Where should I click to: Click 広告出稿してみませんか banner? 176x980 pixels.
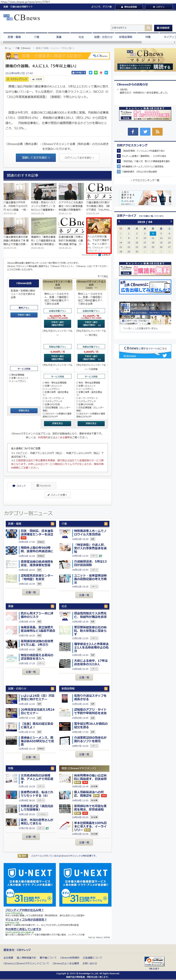145,287
